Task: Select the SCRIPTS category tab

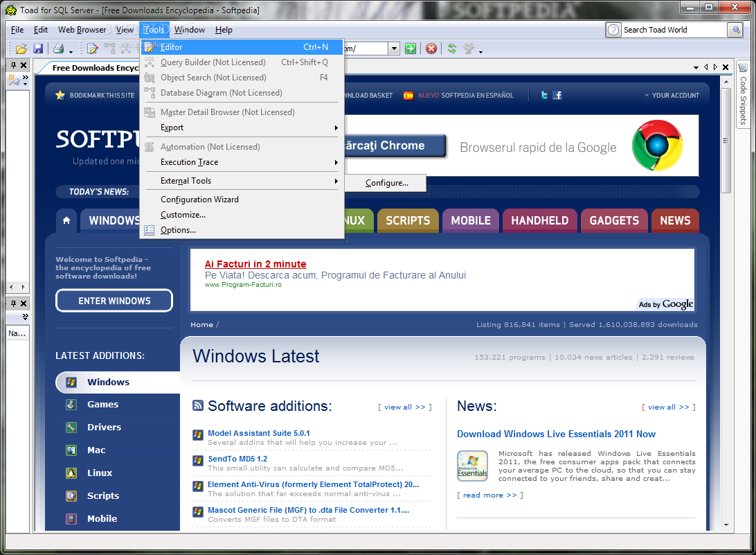Action: pyautogui.click(x=408, y=220)
